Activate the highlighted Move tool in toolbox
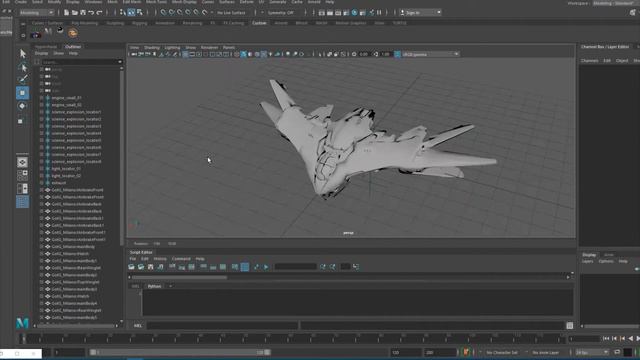 (x=22, y=93)
